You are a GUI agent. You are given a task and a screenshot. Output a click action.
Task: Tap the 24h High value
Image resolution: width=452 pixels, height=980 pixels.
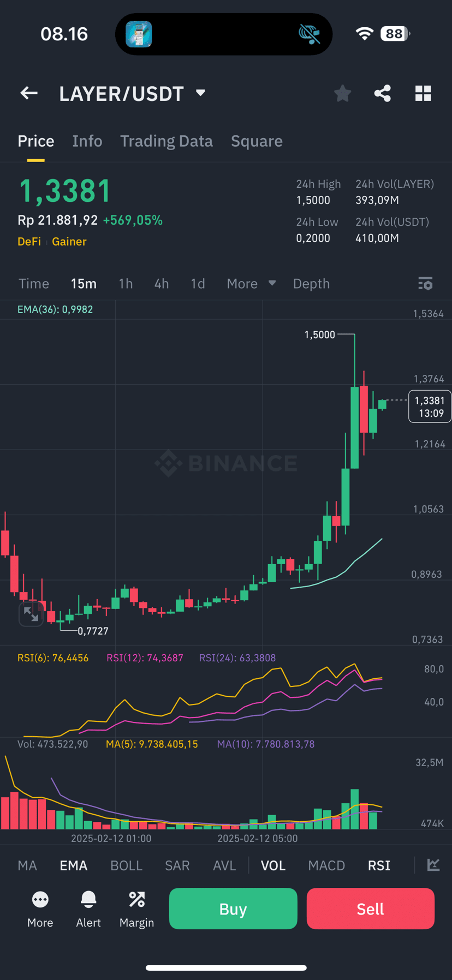(x=313, y=200)
